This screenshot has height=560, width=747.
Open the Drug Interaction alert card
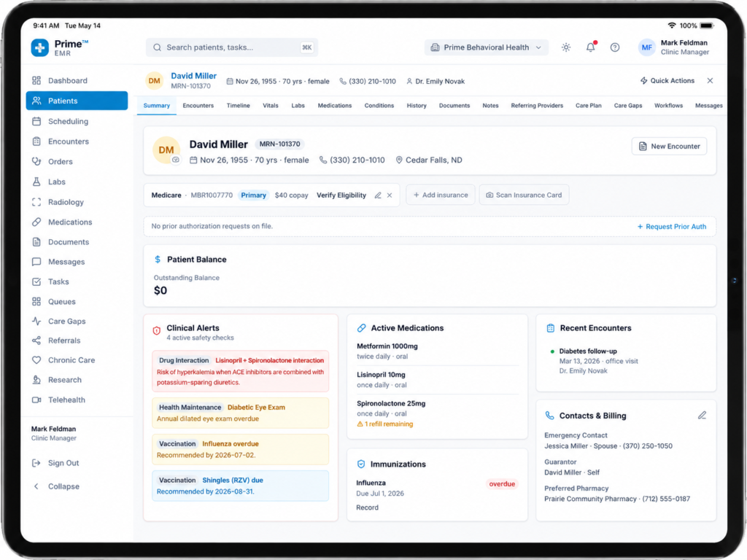(x=241, y=371)
